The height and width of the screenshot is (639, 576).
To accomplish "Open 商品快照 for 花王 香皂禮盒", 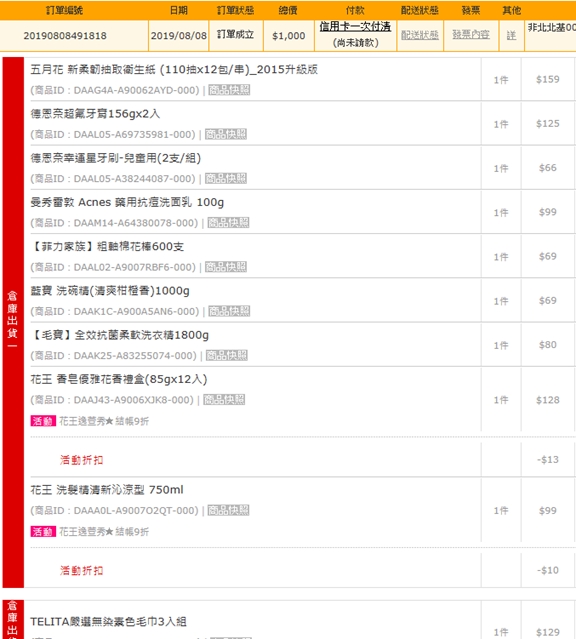I will (x=224, y=400).
